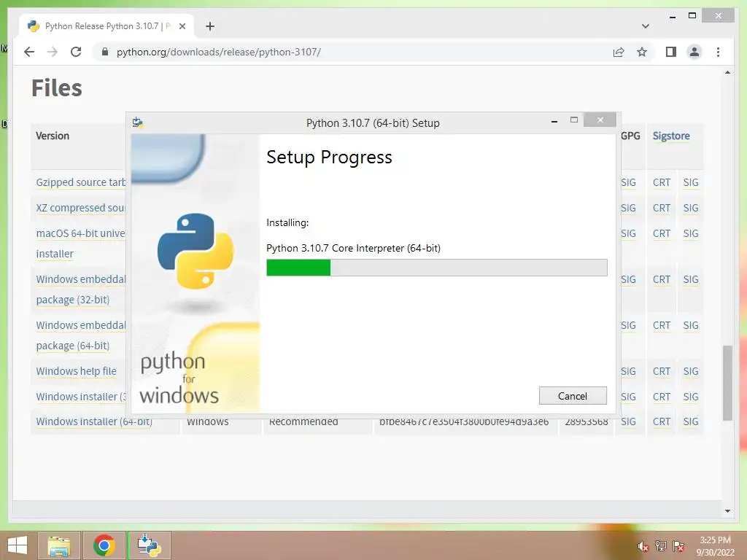Click the muted volume tray icon
The width and height of the screenshot is (747, 560).
coord(643,546)
